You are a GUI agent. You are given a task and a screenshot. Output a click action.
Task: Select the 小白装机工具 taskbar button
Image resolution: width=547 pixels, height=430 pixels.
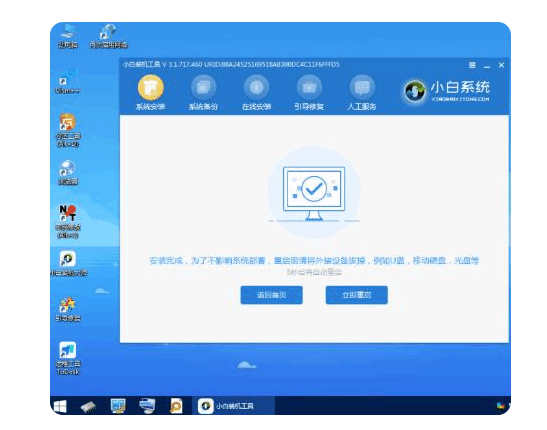233,406
